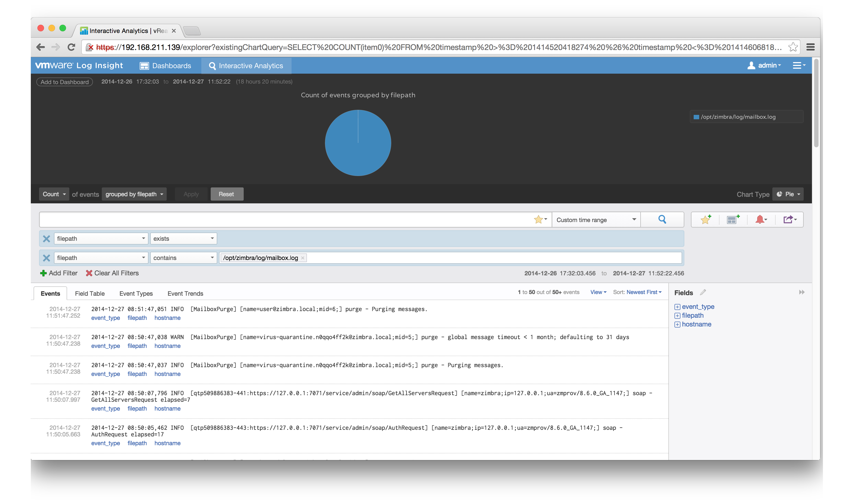
Task: Open field dropdown in the exists filter row
Action: click(x=101, y=239)
